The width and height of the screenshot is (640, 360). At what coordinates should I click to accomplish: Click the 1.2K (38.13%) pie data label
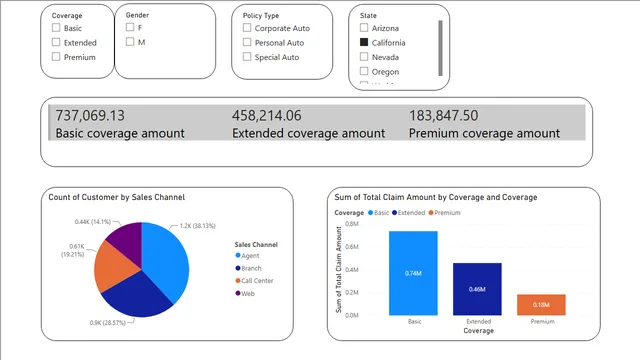click(x=198, y=226)
